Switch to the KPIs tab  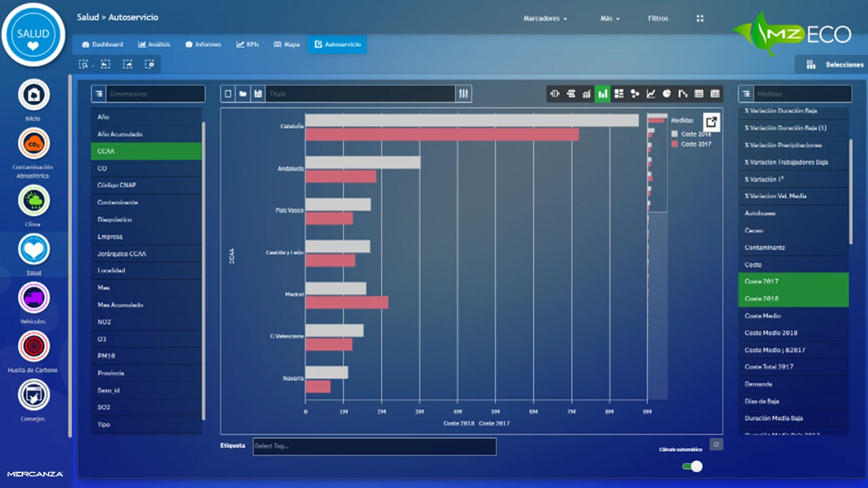[x=248, y=45]
